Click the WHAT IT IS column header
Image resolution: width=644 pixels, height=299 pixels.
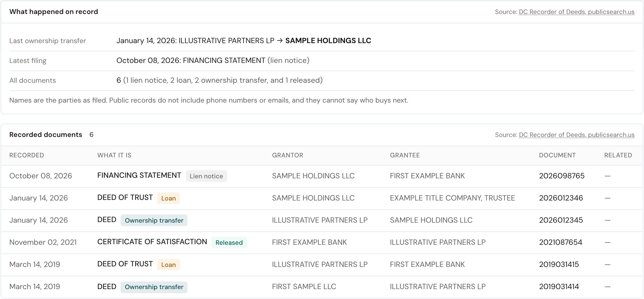(114, 155)
